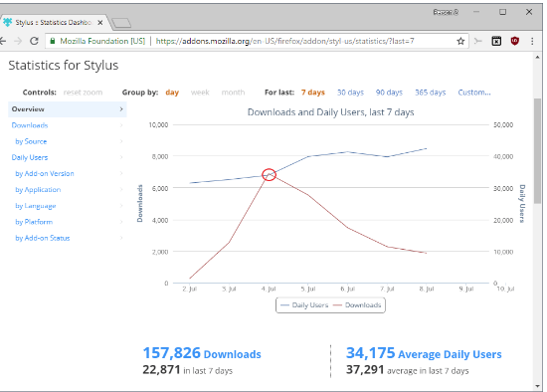Show the last 7 days
Viewport: 547px width, 392px height.
click(313, 93)
